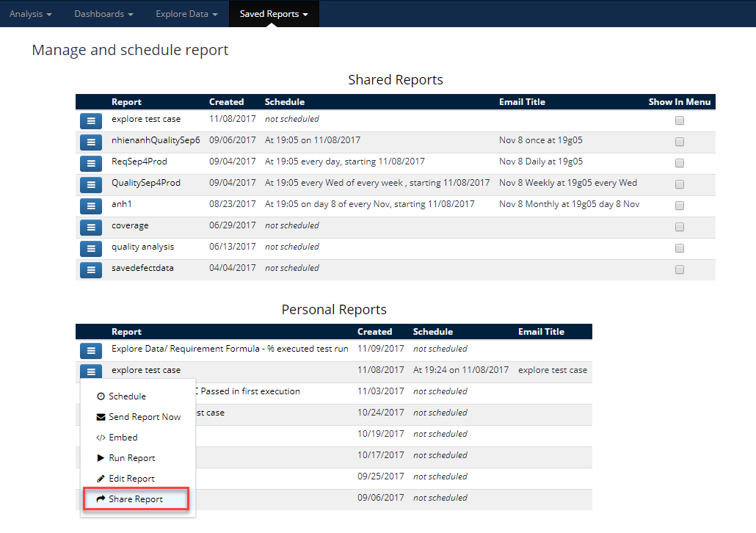This screenshot has height=533, width=756.
Task: Click email title 'Nov 8 once at 19g05'
Action: pos(540,140)
